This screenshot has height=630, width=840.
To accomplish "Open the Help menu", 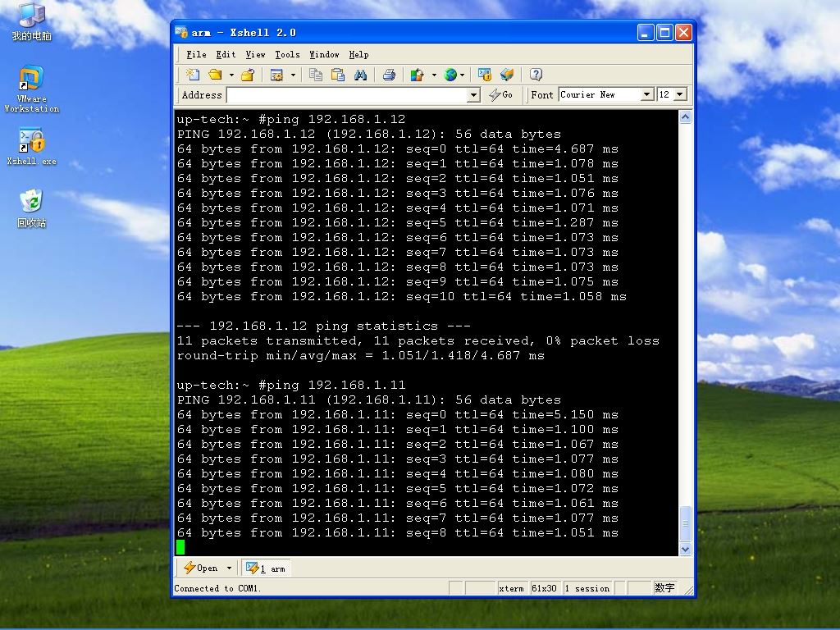I will [x=358, y=54].
